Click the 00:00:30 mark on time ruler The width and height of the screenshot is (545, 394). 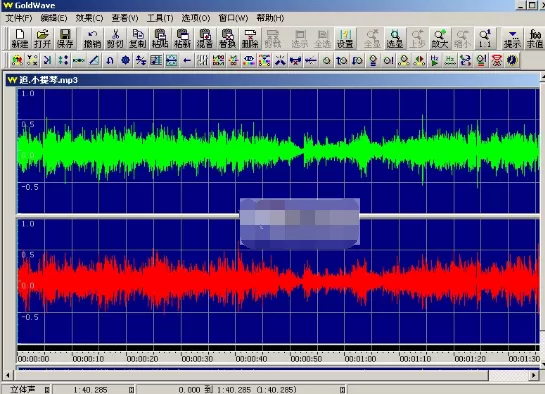pyautogui.click(x=197, y=359)
